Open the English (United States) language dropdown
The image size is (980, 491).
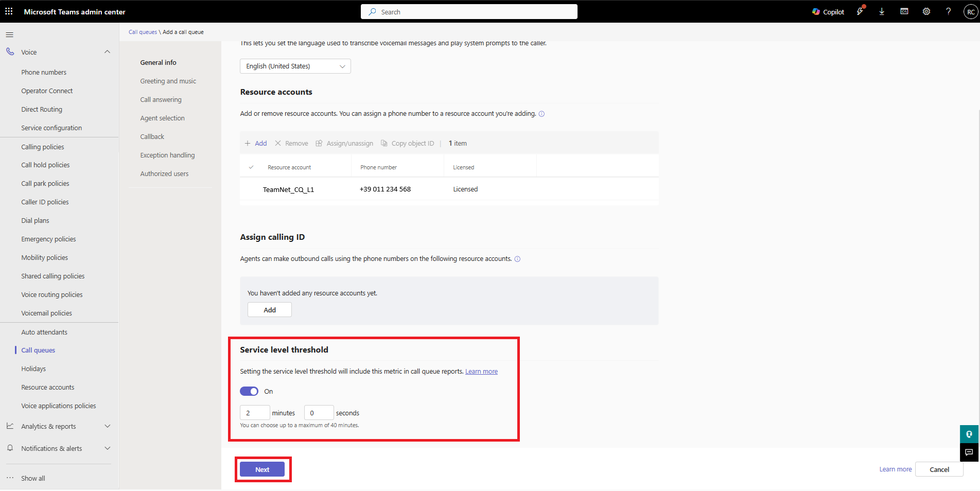295,66
